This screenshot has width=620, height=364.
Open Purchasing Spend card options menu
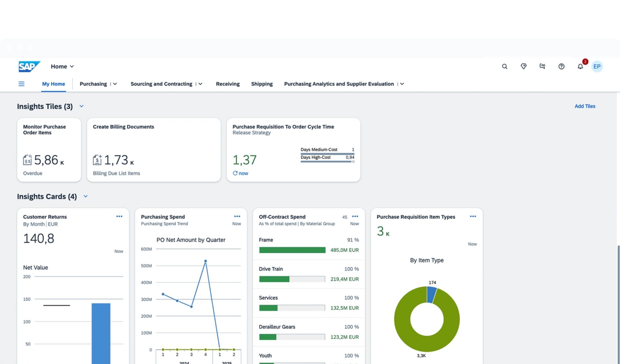(237, 216)
